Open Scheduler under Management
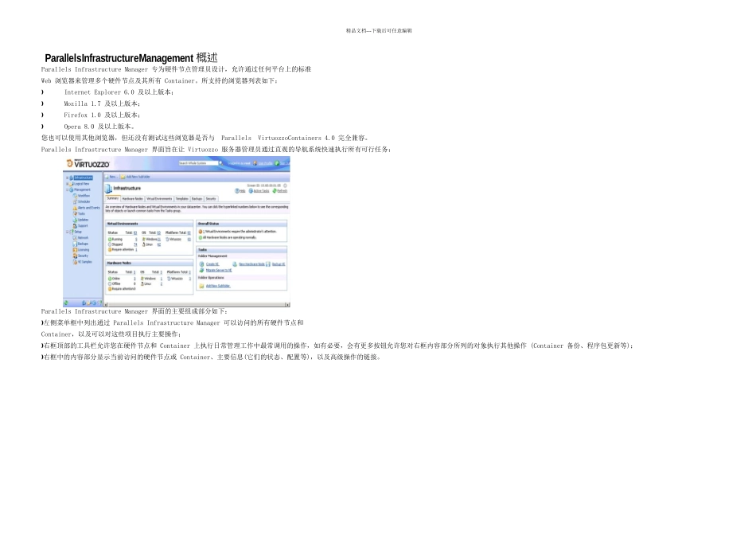 point(84,201)
